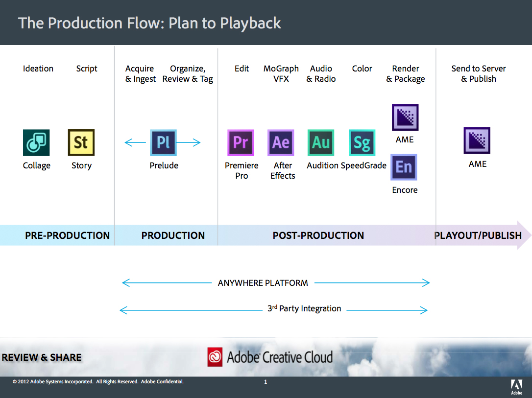Click the Audio & Radio heading
532x398 pixels.
[321, 73]
